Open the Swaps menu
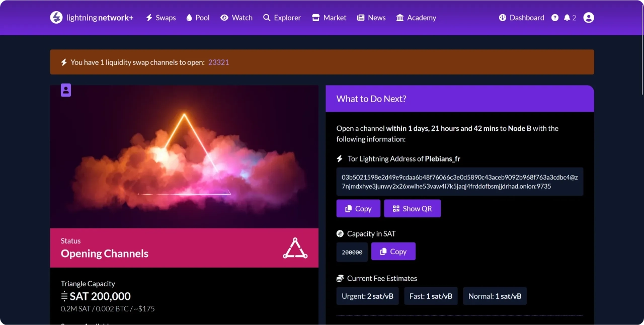 [x=160, y=18]
